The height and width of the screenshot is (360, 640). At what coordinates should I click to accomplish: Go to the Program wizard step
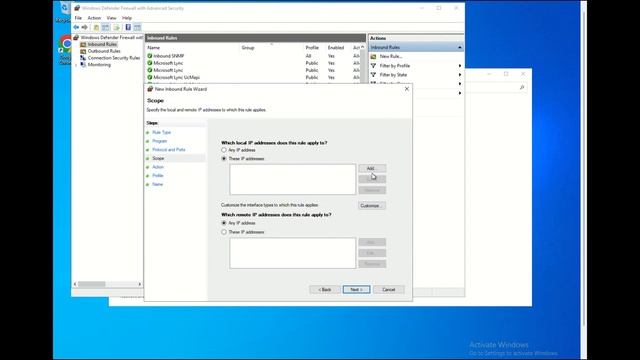pos(160,141)
